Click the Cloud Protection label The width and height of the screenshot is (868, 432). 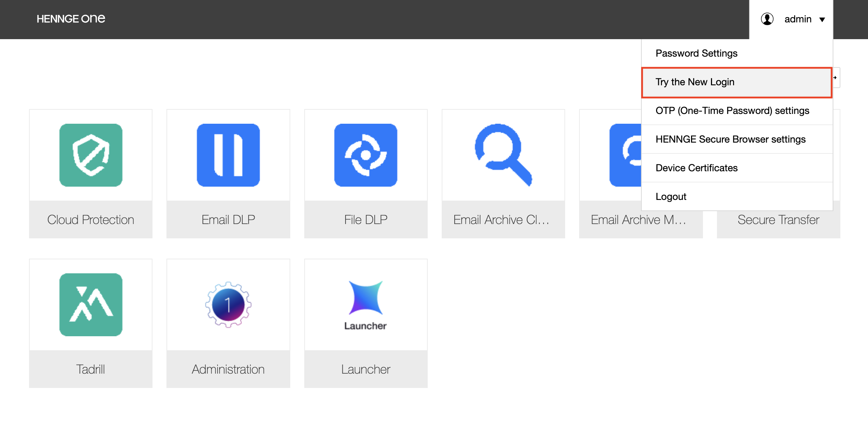click(x=91, y=219)
